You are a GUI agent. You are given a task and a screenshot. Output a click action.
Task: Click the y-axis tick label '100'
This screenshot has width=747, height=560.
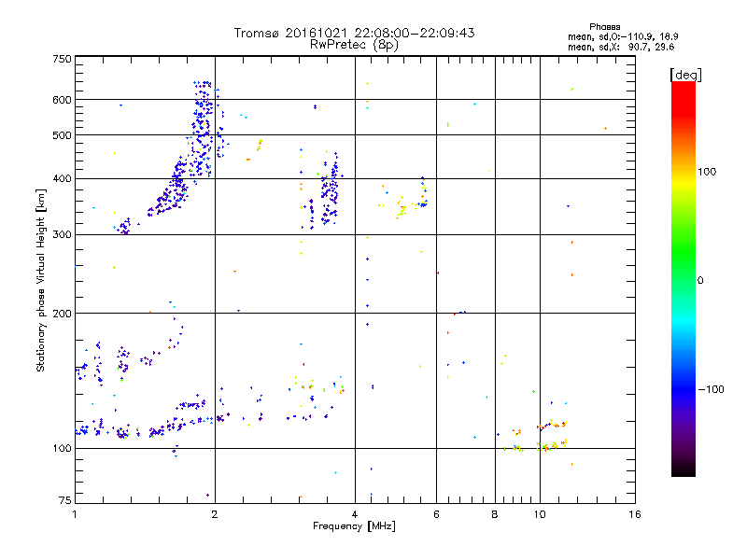[x=62, y=449]
